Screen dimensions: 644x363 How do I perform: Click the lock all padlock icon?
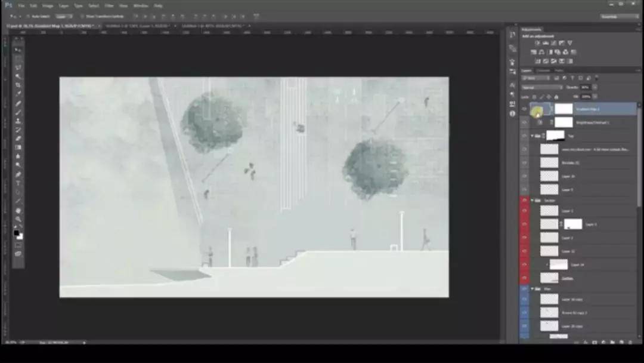coord(556,97)
